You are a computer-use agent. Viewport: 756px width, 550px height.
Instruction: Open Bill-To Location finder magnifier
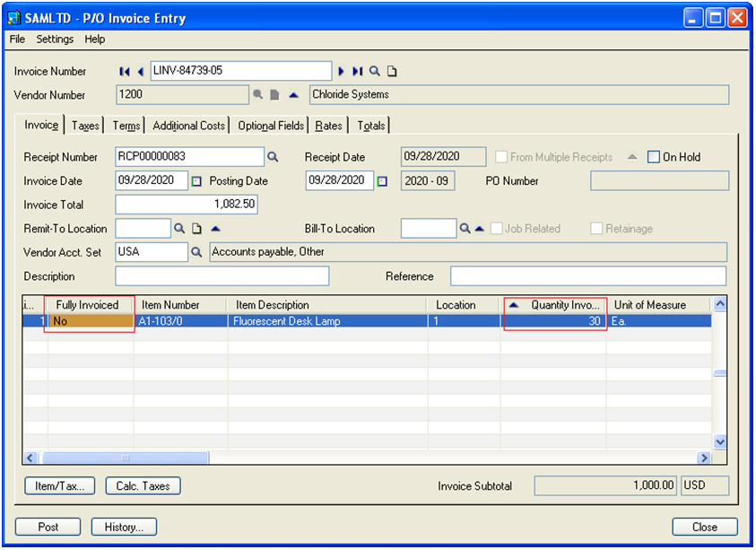coord(465,228)
